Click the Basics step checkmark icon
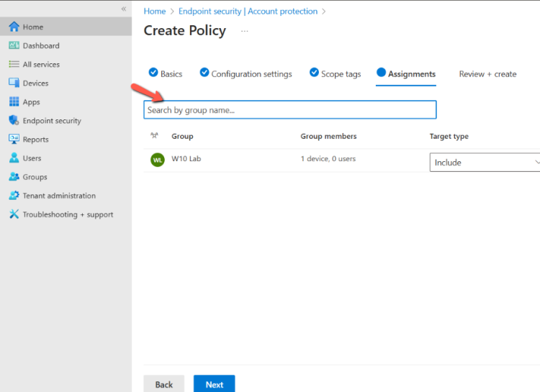Image resolution: width=540 pixels, height=392 pixels. tap(153, 73)
